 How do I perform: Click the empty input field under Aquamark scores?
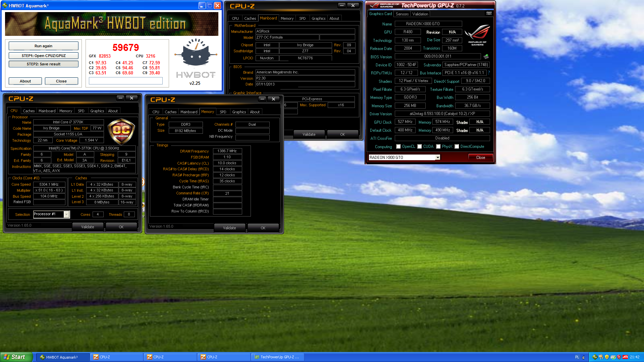point(126,81)
